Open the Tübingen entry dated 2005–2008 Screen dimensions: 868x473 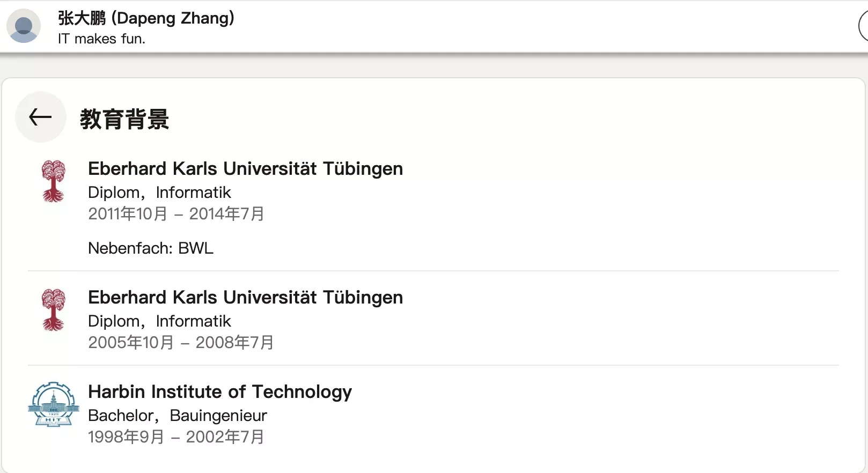(x=245, y=297)
